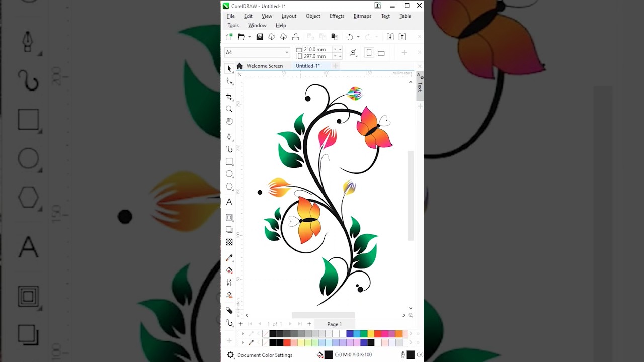The image size is (644, 362).
Task: Open the Help menu
Action: [x=281, y=25]
